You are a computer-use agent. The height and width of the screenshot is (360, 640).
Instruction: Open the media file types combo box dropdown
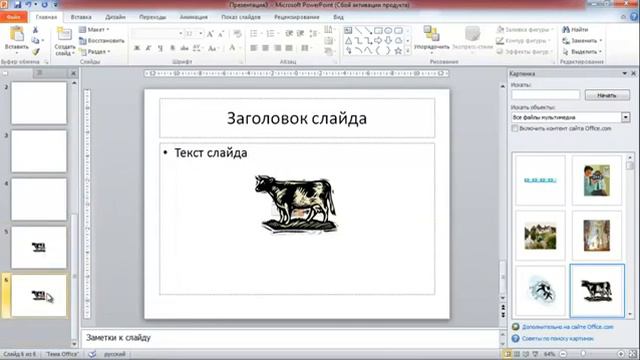tap(626, 117)
